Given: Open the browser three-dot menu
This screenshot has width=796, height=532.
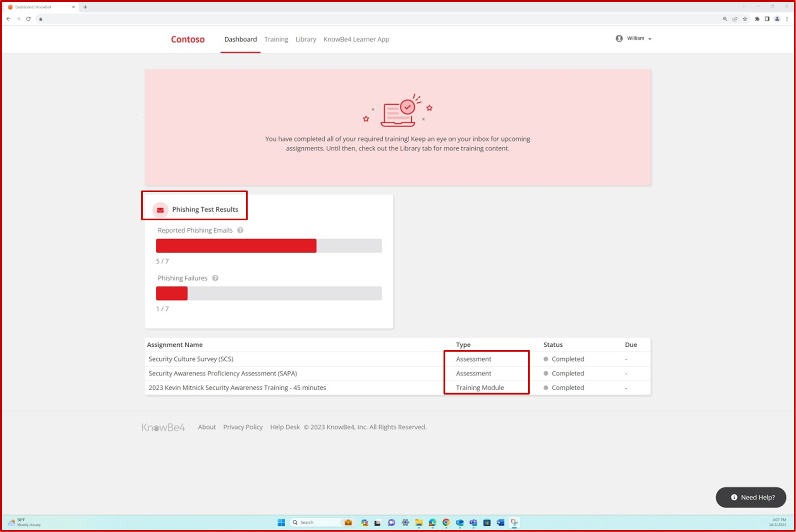Looking at the screenshot, I should (x=787, y=19).
